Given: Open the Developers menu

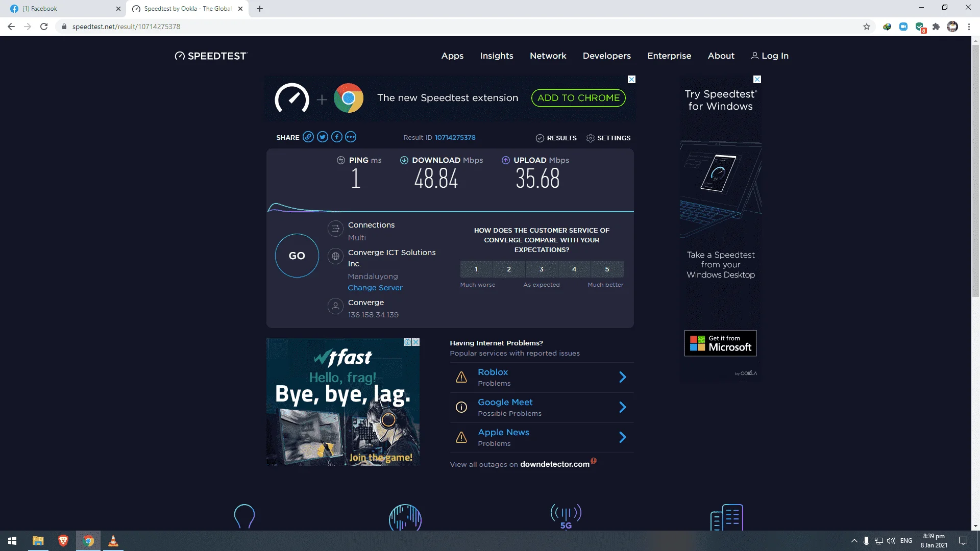Looking at the screenshot, I should [x=607, y=56].
